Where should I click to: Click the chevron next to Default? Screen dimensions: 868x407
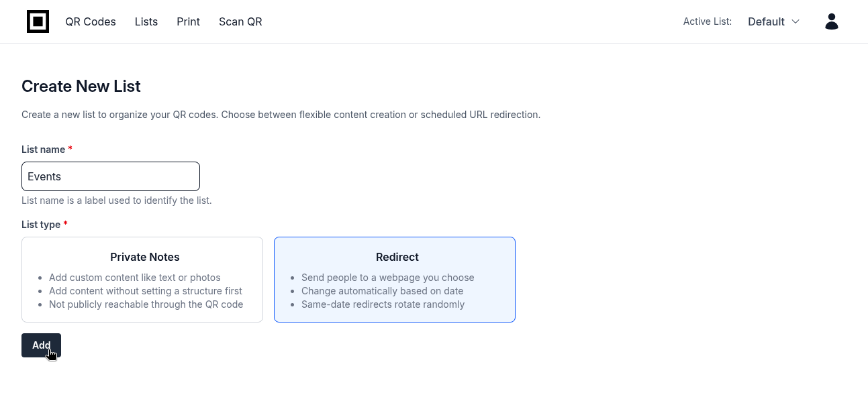(796, 21)
